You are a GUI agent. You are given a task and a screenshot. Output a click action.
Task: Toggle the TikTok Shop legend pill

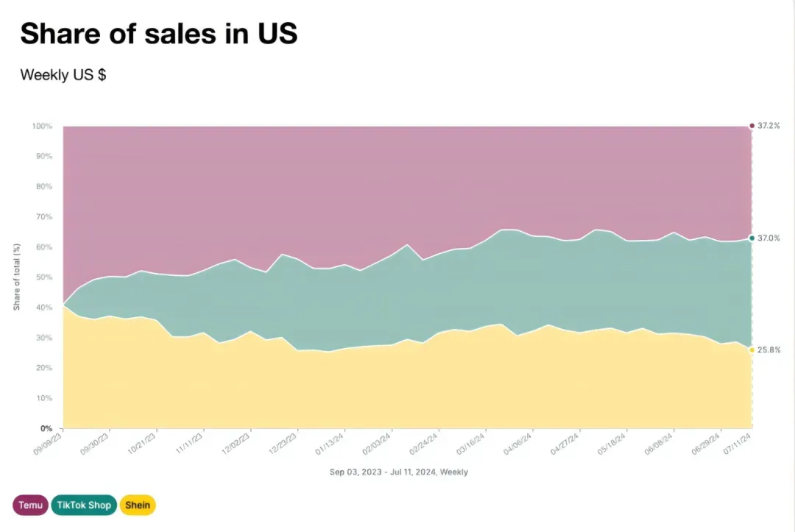point(84,506)
